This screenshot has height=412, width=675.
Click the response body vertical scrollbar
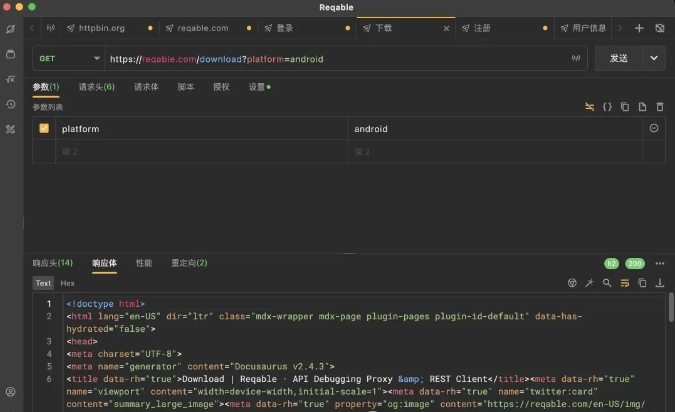(x=671, y=307)
